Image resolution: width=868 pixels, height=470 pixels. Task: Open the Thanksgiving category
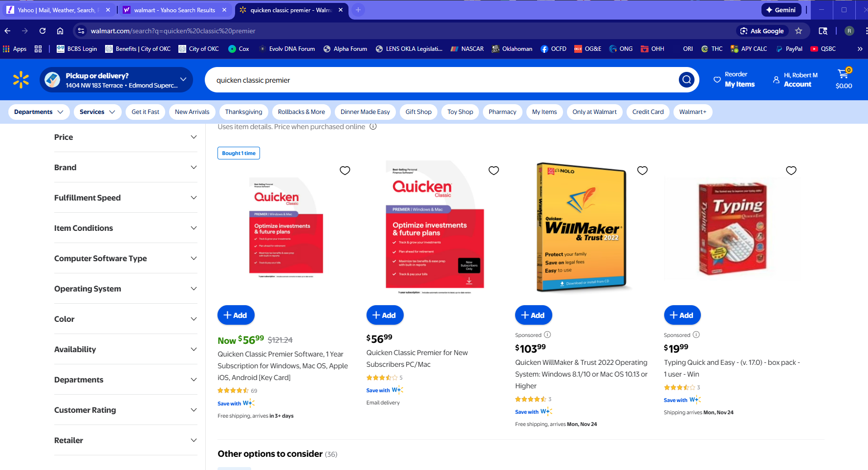(x=244, y=112)
